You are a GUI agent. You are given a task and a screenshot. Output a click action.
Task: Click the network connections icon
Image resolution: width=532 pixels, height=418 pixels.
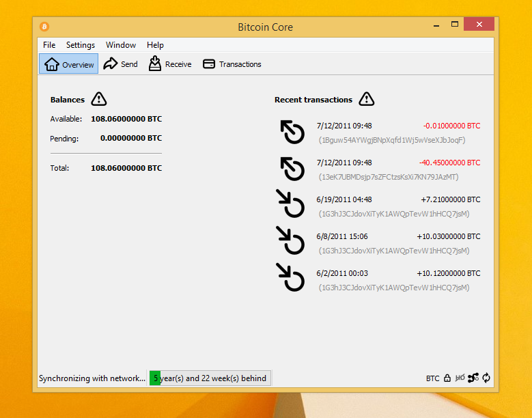pyautogui.click(x=473, y=378)
